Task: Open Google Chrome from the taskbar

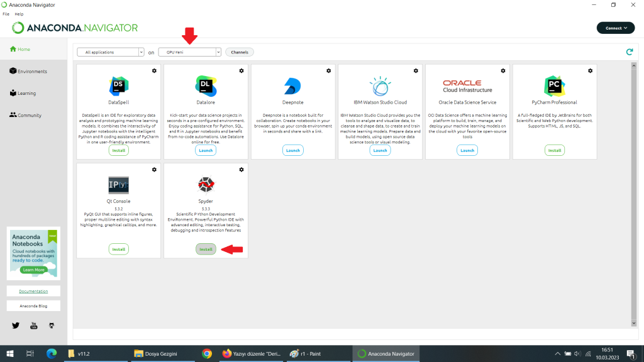Action: pos(206,354)
